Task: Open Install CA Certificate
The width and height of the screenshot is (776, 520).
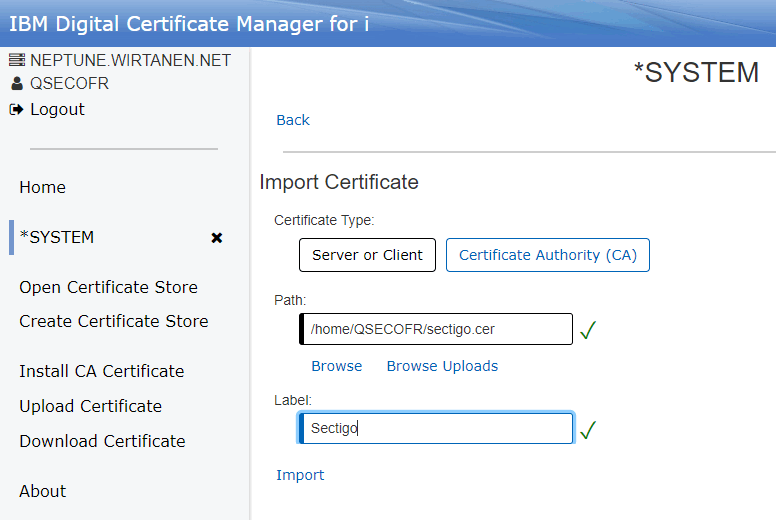Action: point(101,371)
